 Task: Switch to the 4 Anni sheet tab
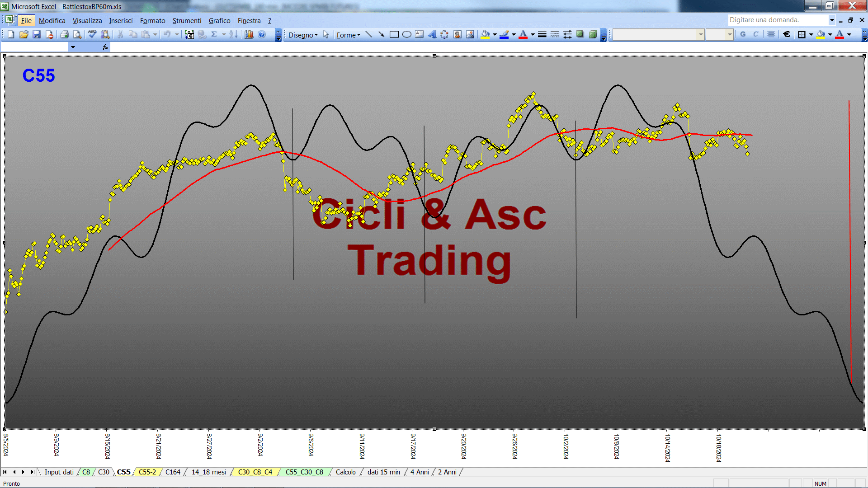coord(420,472)
